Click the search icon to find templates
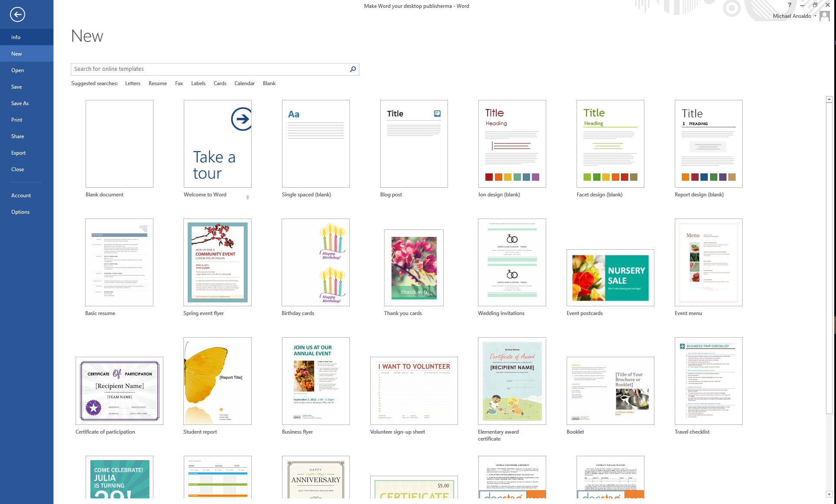The image size is (836, 504). pyautogui.click(x=354, y=69)
